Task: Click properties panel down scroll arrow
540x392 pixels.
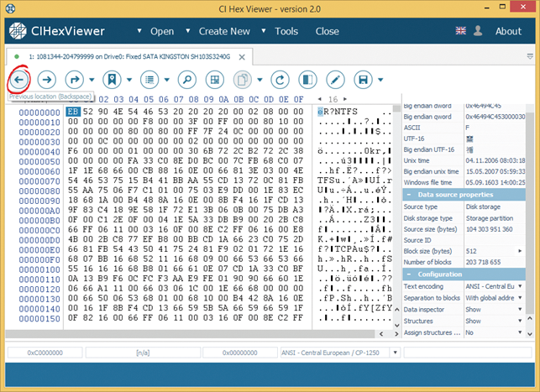Action: tap(530, 333)
